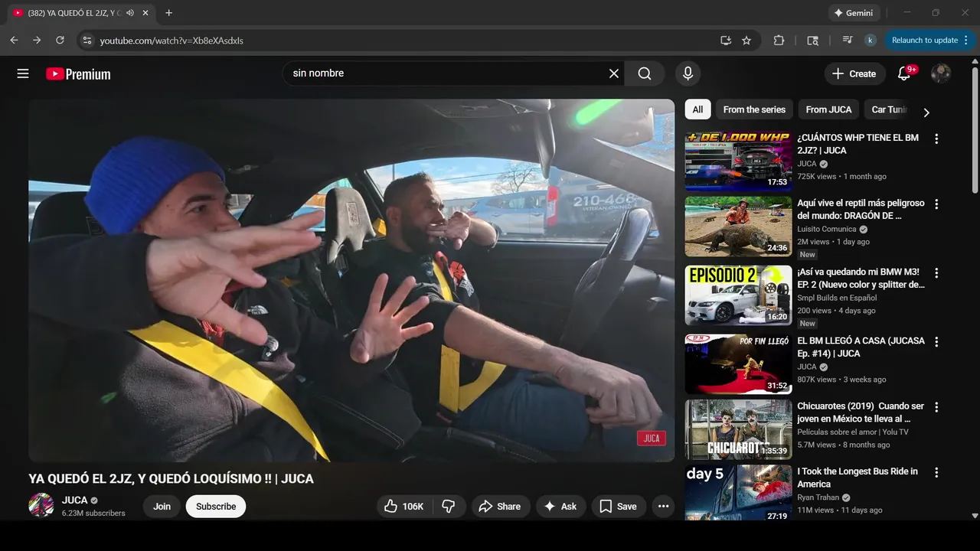The height and width of the screenshot is (551, 980).
Task: Start voice search with microphone
Action: click(688, 73)
